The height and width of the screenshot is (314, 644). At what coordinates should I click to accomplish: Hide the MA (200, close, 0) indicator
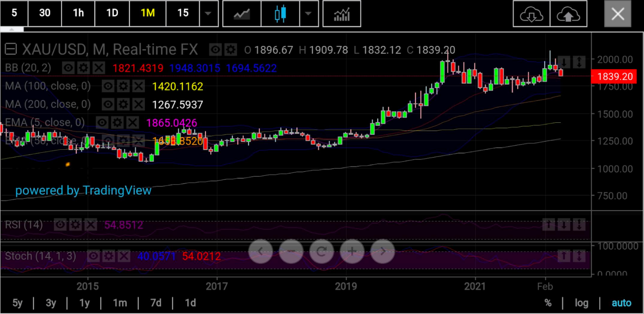coord(108,104)
